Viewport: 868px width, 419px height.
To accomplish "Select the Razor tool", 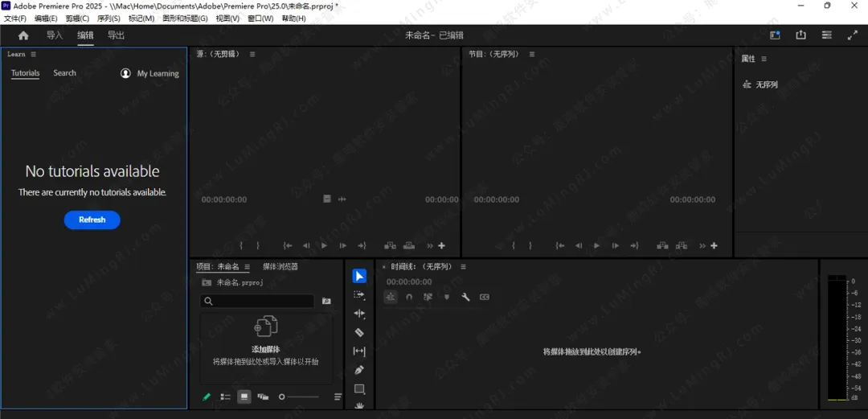I will point(359,332).
